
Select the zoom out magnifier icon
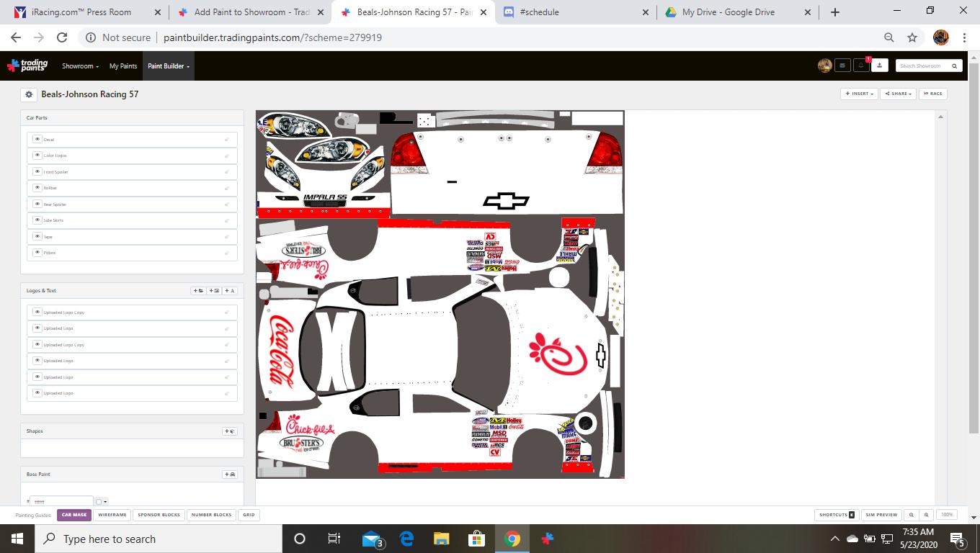tap(927, 515)
